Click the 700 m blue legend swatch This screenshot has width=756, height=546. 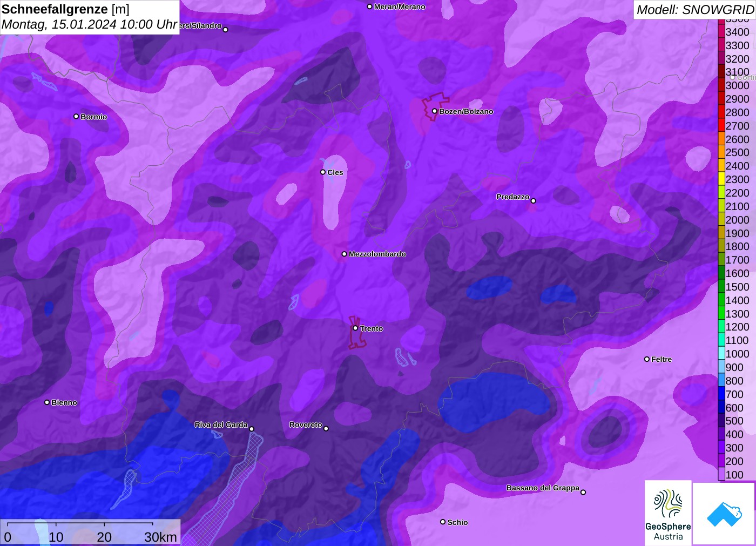point(721,394)
